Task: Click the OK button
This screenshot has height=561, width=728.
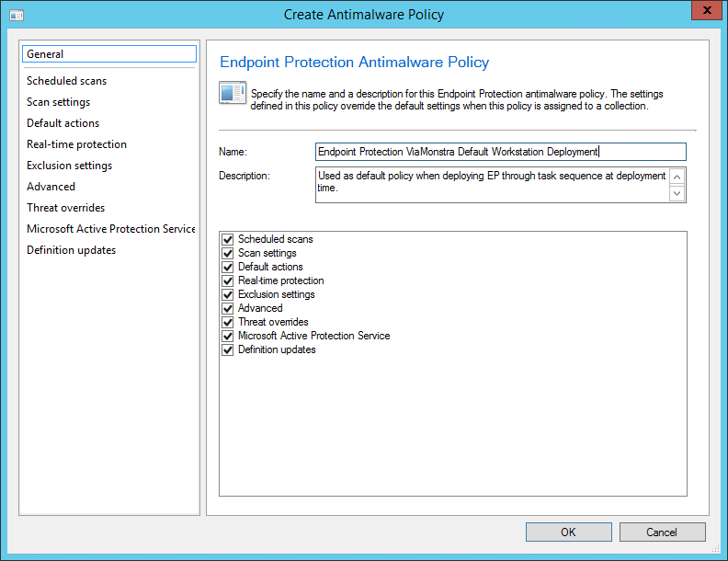Action: point(568,532)
